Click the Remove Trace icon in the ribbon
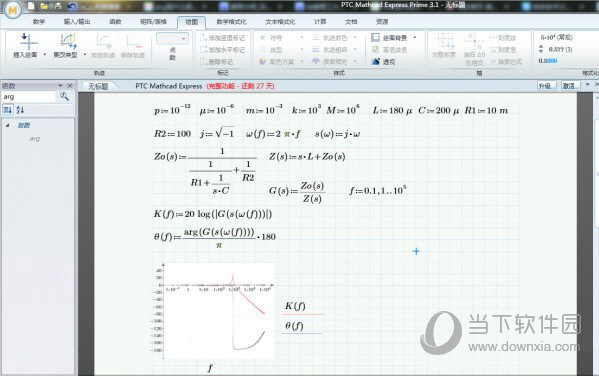 click(133, 41)
